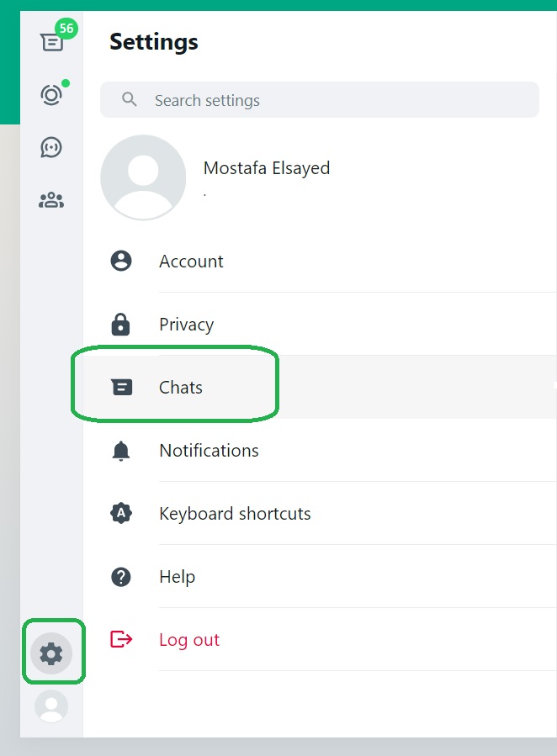Click the red Log out icon

coord(121,640)
